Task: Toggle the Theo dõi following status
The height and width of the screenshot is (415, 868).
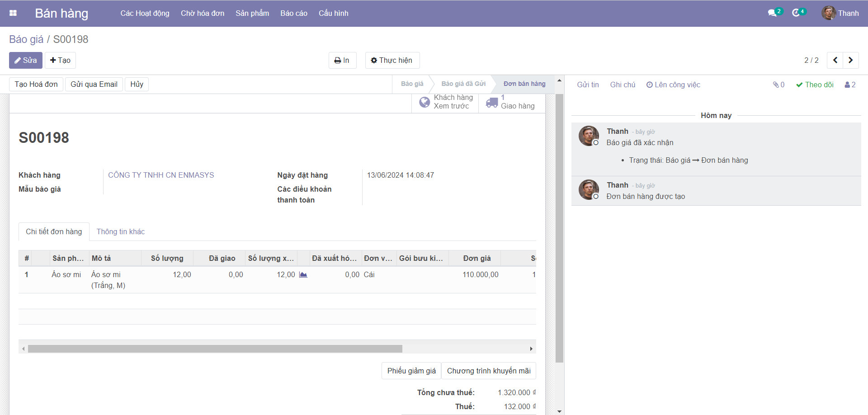Action: (815, 85)
